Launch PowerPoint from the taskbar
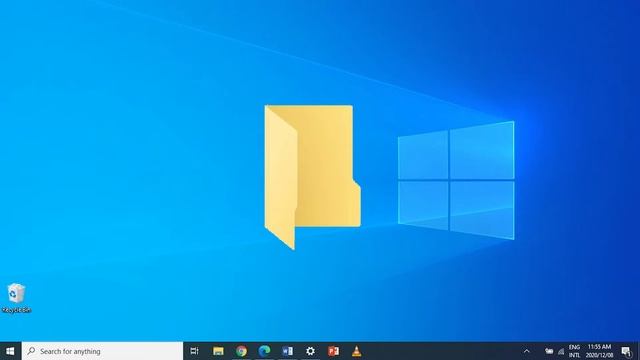Viewport: 640px width, 360px height. pyautogui.click(x=333, y=351)
